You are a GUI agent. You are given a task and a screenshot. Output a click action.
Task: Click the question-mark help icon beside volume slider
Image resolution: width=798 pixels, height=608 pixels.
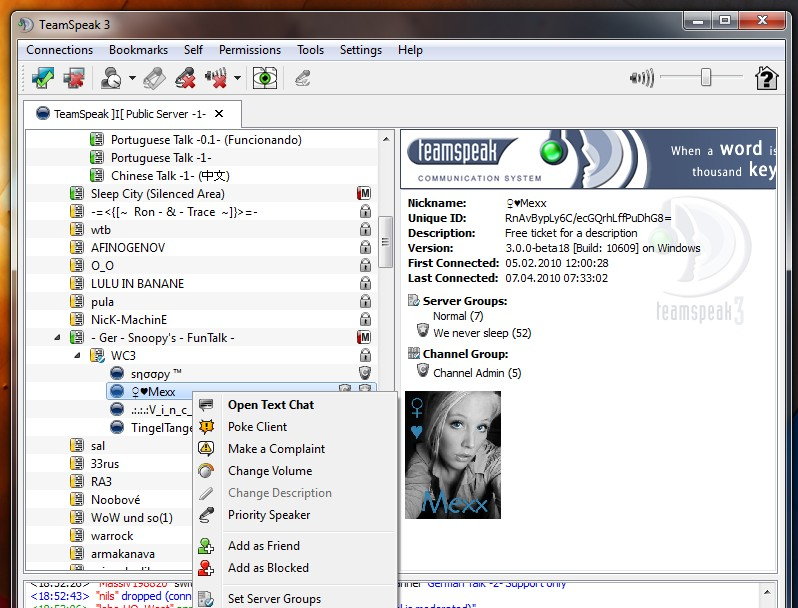pos(766,77)
